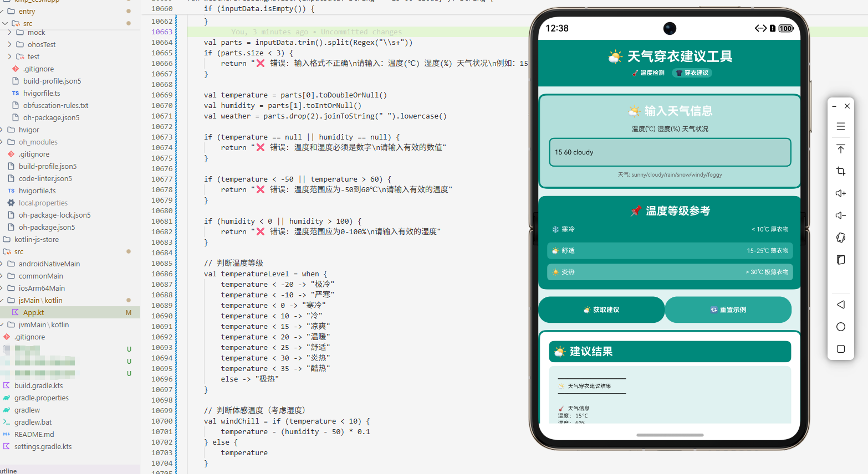Tap the emulator Home circle button

[x=841, y=327]
